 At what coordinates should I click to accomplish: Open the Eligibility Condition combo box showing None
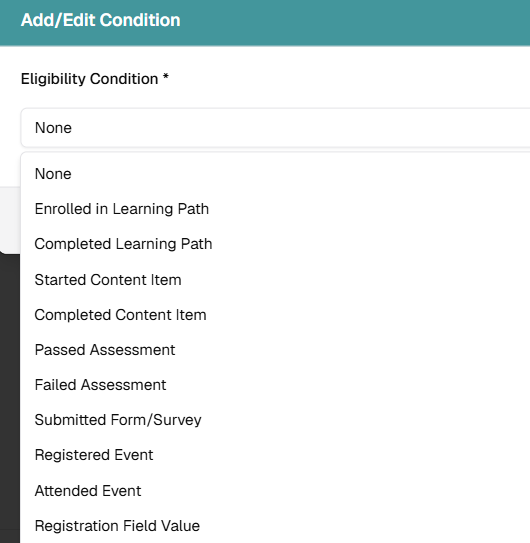pos(275,128)
